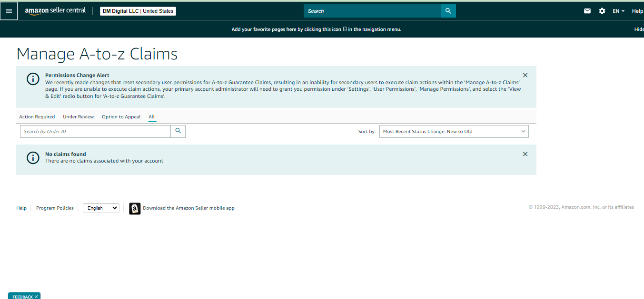Open the settings gear icon

(x=602, y=11)
